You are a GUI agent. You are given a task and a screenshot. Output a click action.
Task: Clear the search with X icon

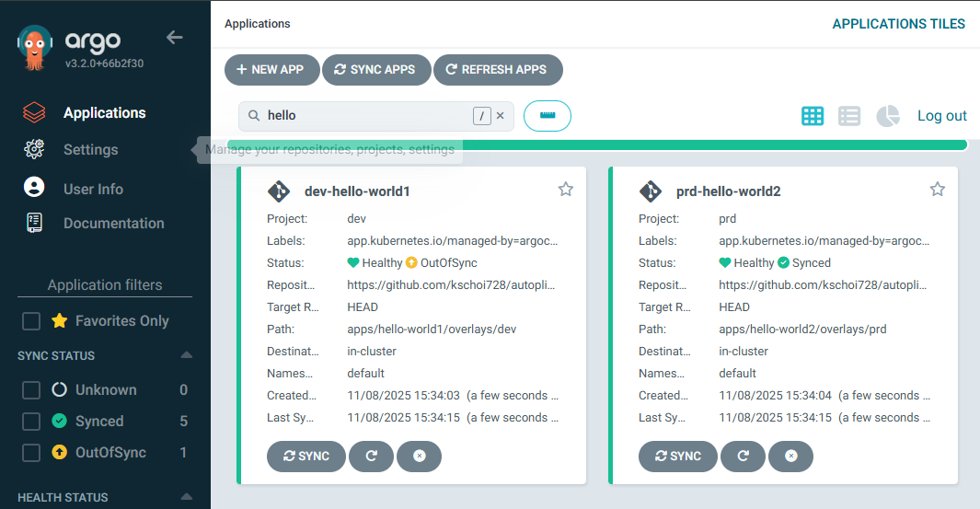point(500,116)
